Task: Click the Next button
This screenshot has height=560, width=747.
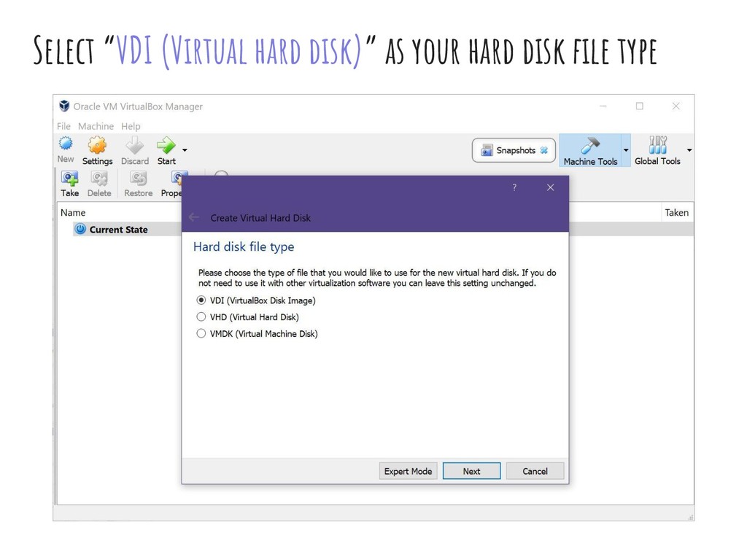Action: 472,471
